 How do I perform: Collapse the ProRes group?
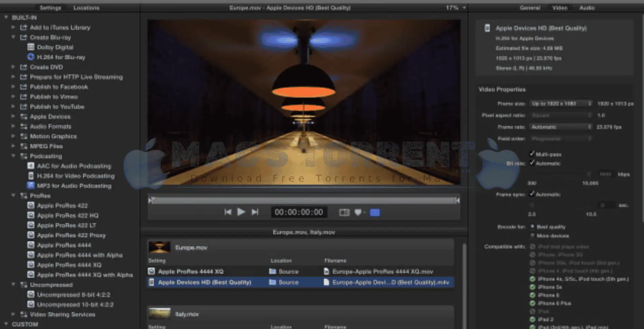point(13,195)
